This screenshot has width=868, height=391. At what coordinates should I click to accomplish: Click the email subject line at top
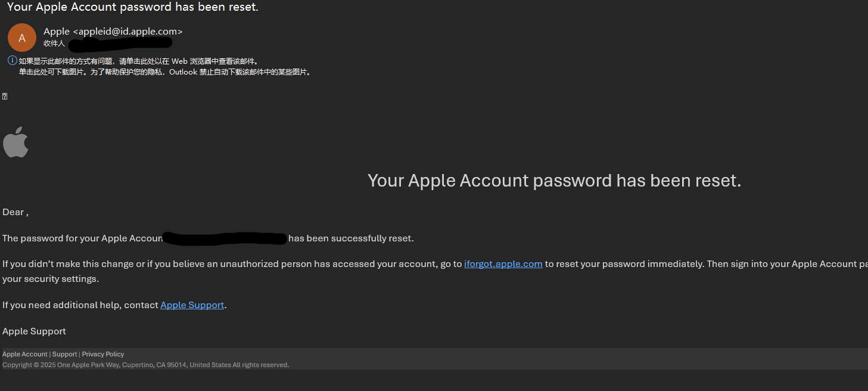click(x=133, y=7)
